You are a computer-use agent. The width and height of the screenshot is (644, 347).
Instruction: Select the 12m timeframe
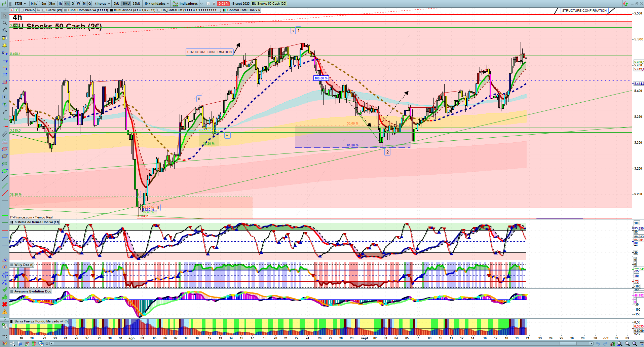pos(43,4)
